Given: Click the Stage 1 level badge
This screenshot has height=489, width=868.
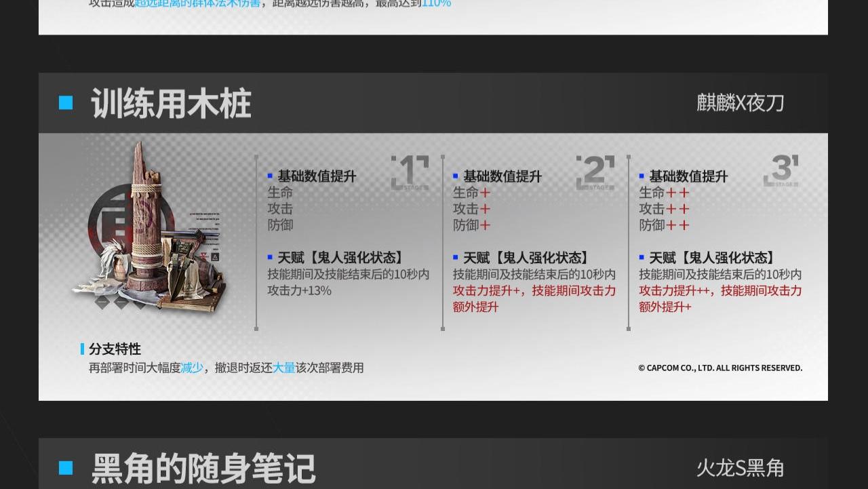Looking at the screenshot, I should coord(410,172).
